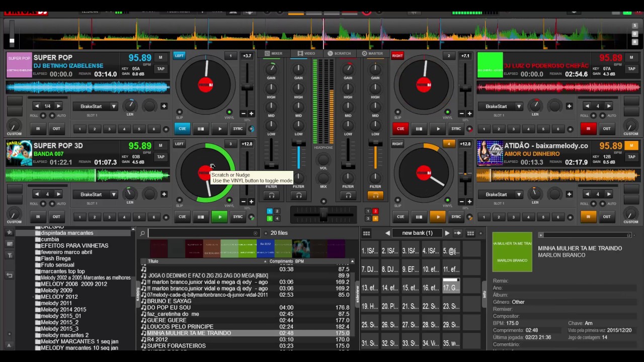Click the plus button beside deck 3 effect knobs

pos(164,194)
